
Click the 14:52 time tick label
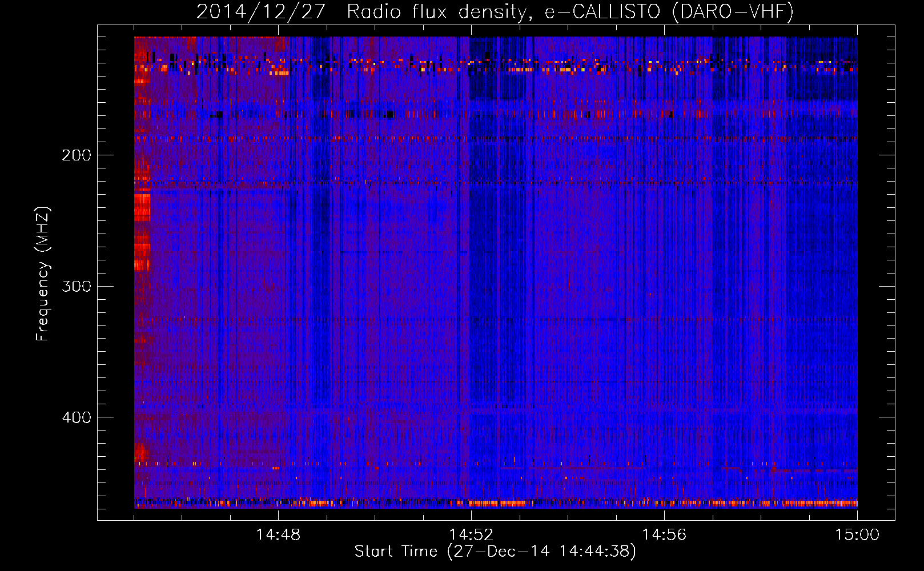tap(471, 535)
